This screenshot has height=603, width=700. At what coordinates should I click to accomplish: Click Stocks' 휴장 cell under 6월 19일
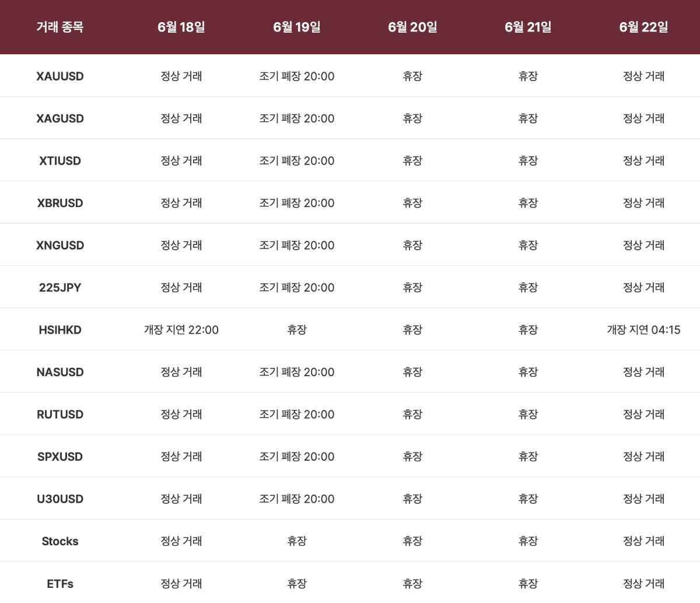[x=297, y=541]
